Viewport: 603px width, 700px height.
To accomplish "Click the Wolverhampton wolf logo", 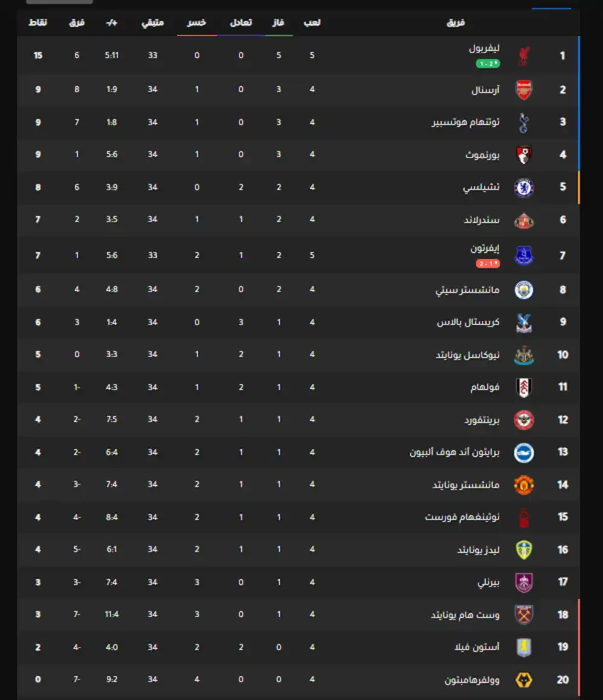I will click(x=523, y=680).
